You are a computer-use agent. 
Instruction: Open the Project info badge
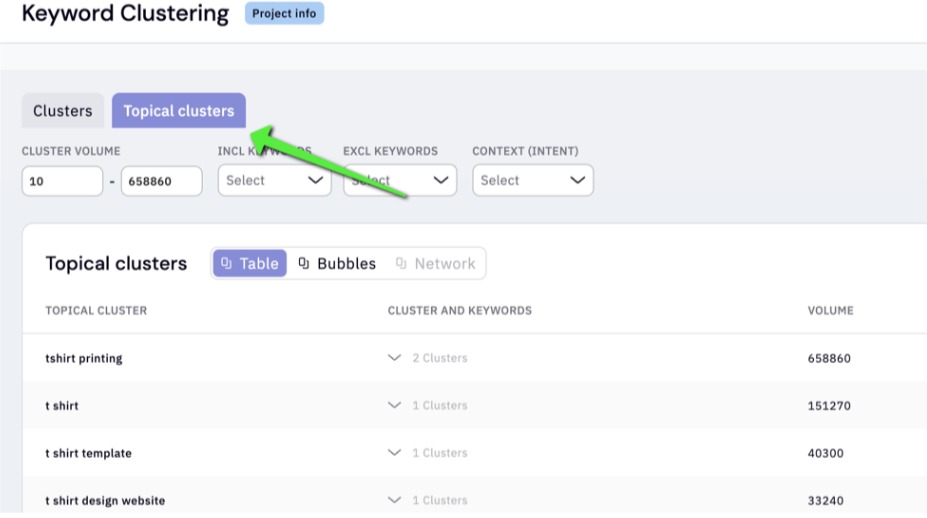click(x=284, y=14)
